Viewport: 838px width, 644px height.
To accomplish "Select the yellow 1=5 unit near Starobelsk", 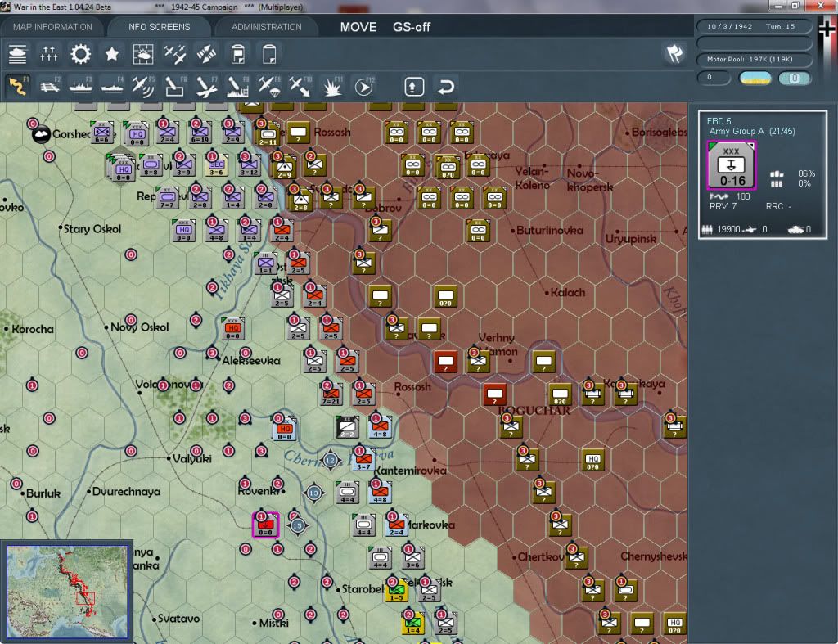I will 396,591.
